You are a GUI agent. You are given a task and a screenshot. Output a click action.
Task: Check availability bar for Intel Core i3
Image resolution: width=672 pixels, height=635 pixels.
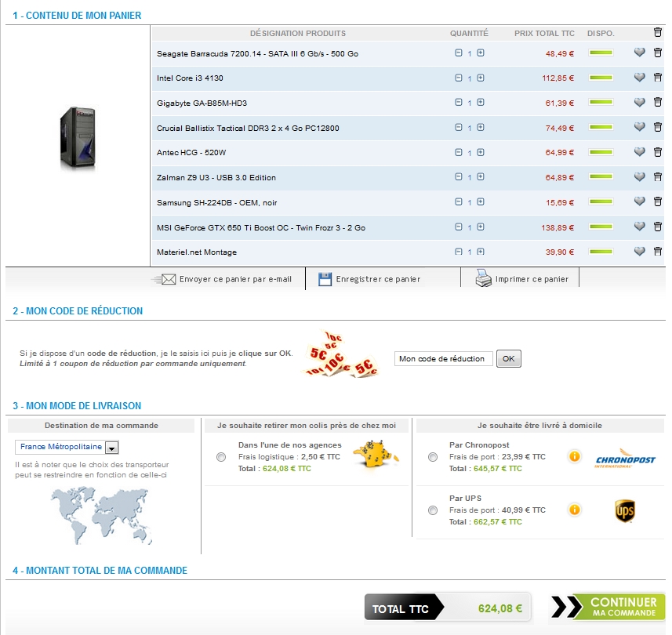click(x=601, y=78)
